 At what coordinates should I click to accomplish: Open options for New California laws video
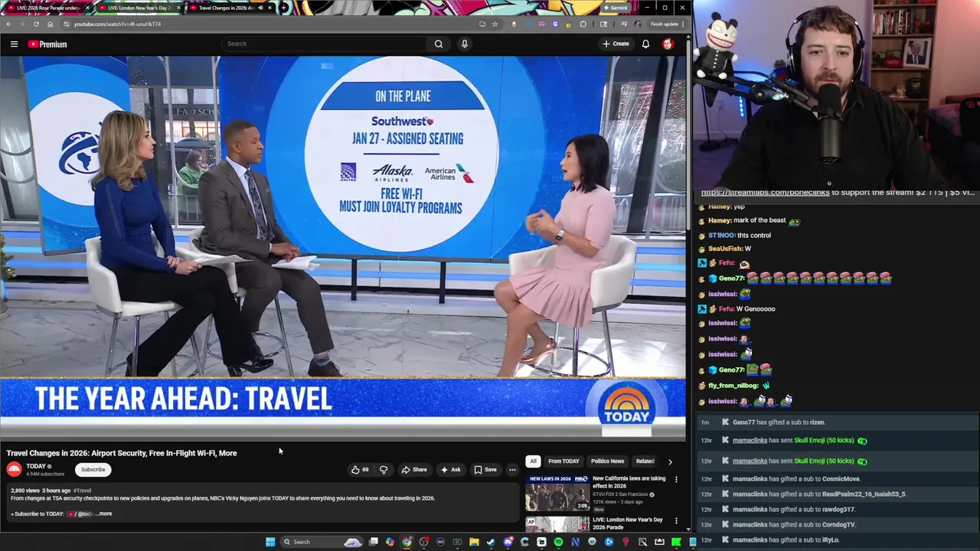[x=676, y=479]
